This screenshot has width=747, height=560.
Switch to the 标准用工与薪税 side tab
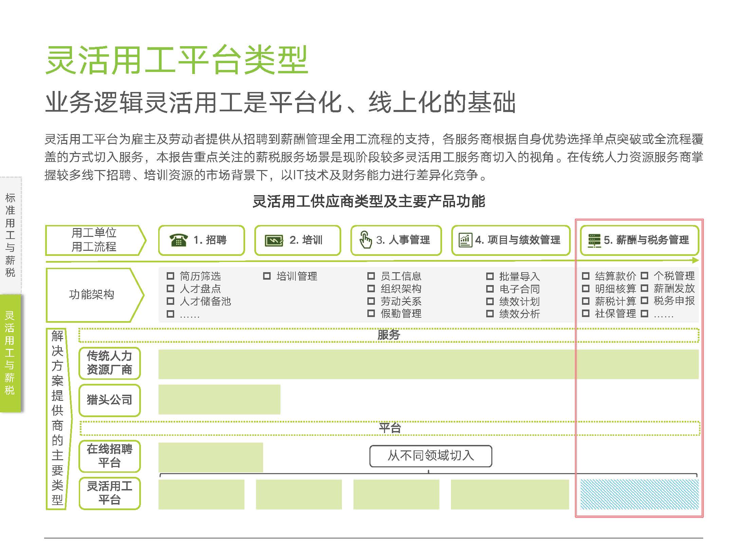11,235
